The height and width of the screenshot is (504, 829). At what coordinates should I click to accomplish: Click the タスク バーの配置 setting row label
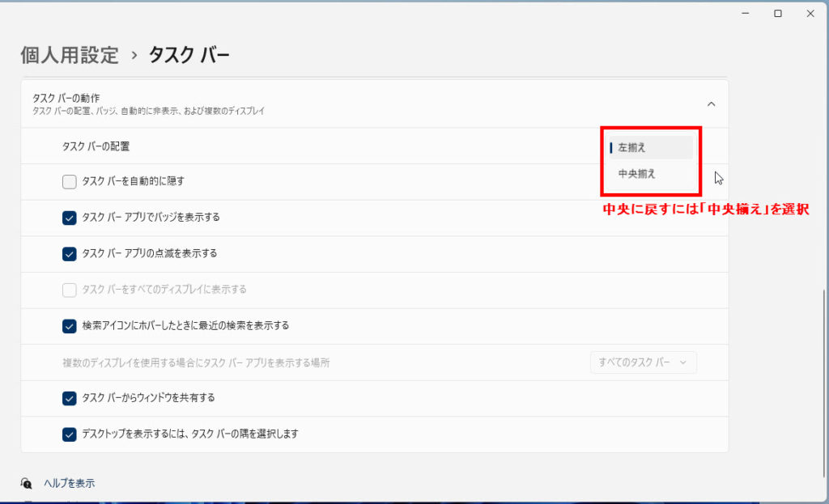[96, 146]
